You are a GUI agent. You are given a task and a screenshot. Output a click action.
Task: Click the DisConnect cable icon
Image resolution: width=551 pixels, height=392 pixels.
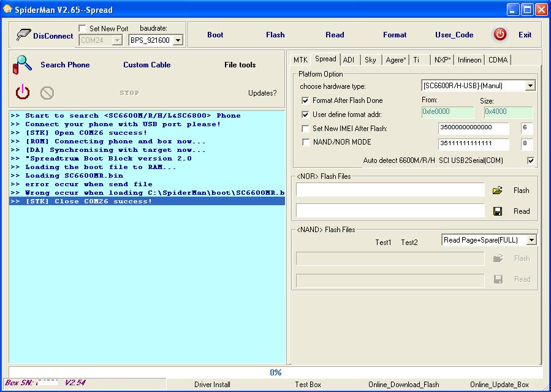(x=23, y=35)
